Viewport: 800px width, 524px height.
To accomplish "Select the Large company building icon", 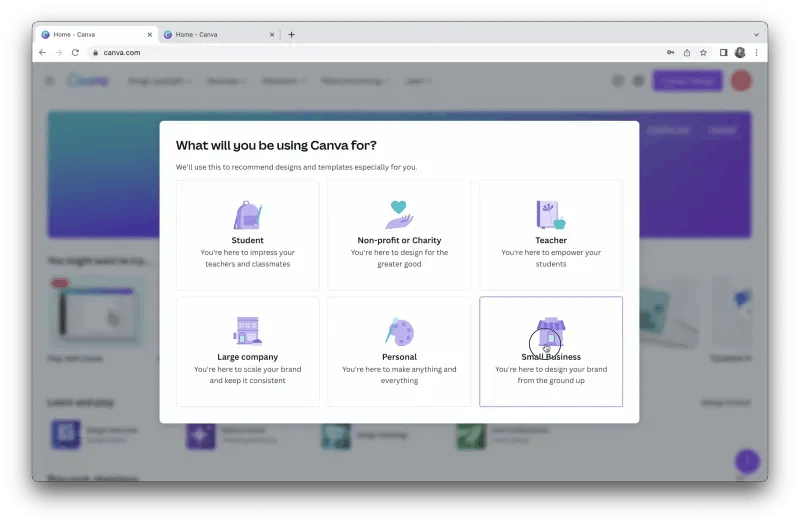I will [x=247, y=331].
